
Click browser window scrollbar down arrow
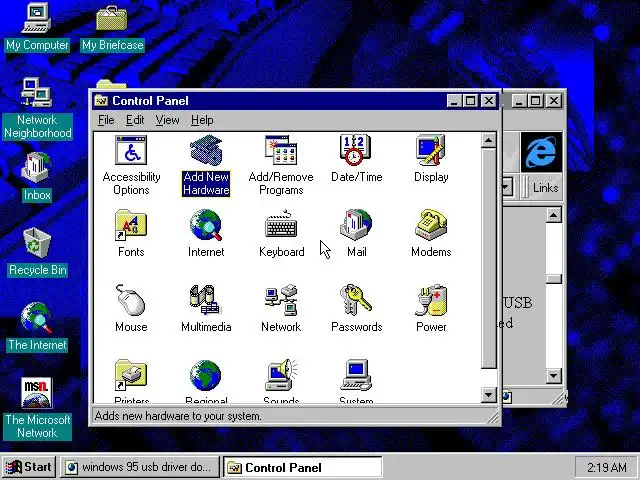click(553, 376)
